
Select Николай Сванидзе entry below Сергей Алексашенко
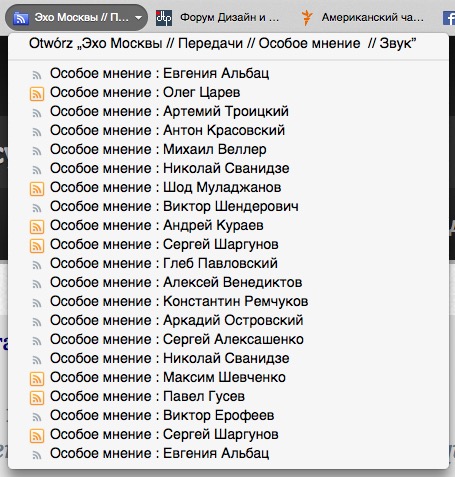pyautogui.click(x=170, y=358)
